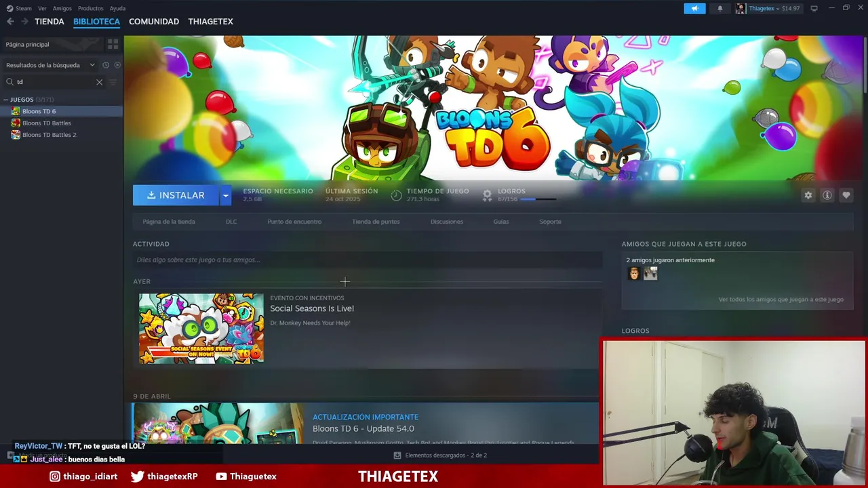Click the LOGROS achievements label
Screen dimensions: 868x488
[x=511, y=191]
